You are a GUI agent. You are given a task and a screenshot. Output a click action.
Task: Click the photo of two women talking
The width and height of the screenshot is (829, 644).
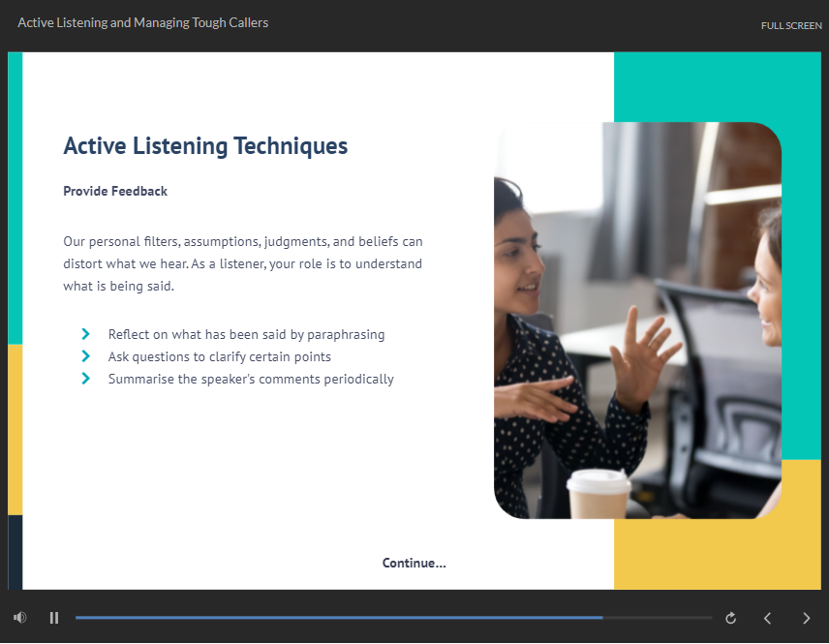click(x=637, y=320)
